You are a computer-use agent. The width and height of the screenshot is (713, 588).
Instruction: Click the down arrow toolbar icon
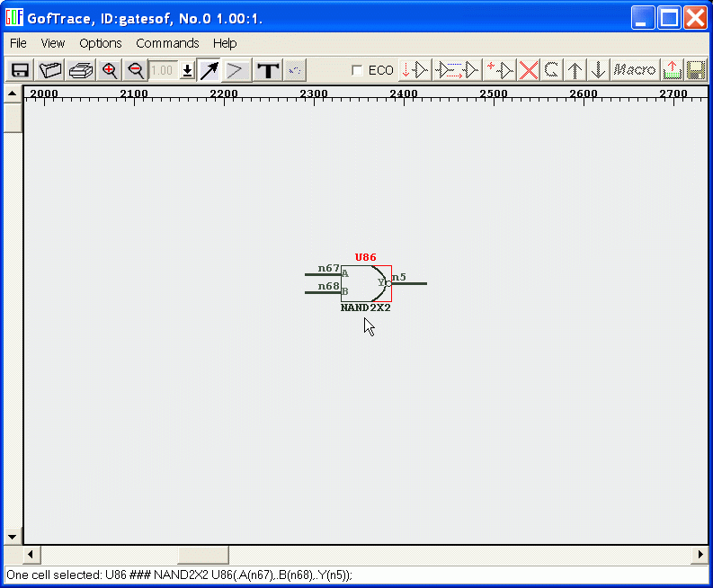[x=598, y=70]
